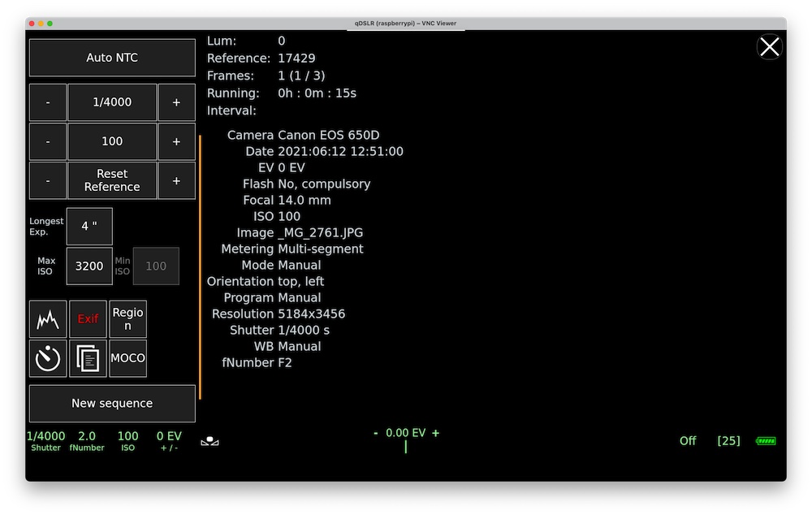Increase ISO with the plus button
Viewport: 812px width, 515px height.
pyautogui.click(x=176, y=141)
